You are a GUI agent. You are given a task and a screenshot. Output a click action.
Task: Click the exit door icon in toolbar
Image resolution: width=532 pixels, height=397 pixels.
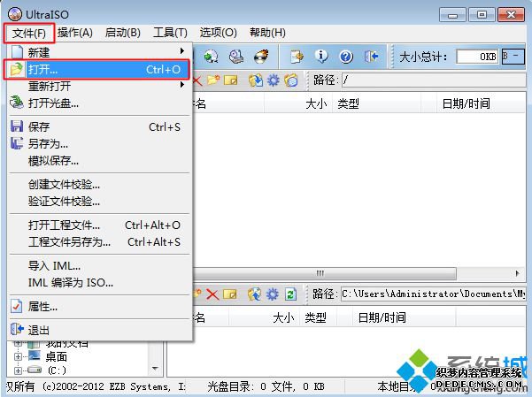(371, 57)
